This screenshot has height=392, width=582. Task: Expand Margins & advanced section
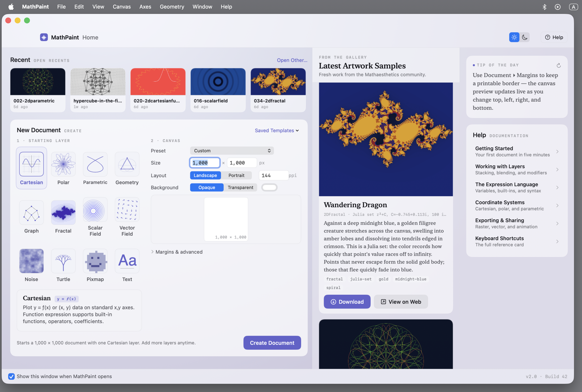coord(177,252)
